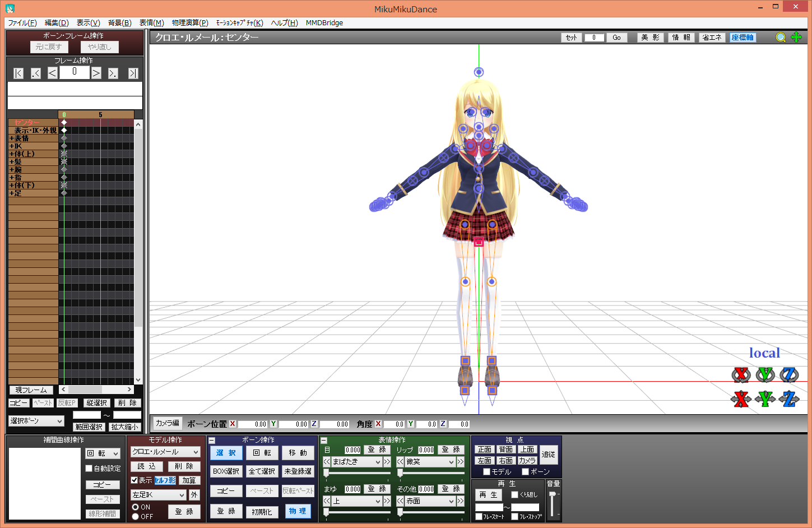Go to next keyframe (>.) button
Image resolution: width=812 pixels, height=528 pixels.
[113, 73]
